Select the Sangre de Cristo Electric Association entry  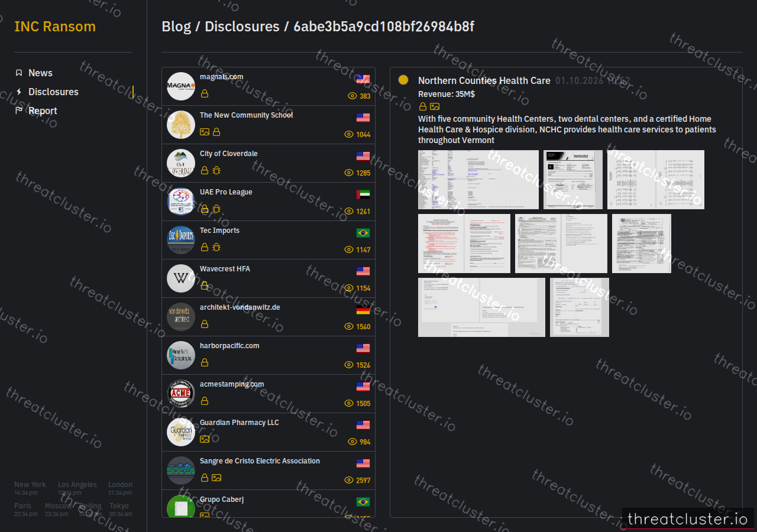coord(268,471)
